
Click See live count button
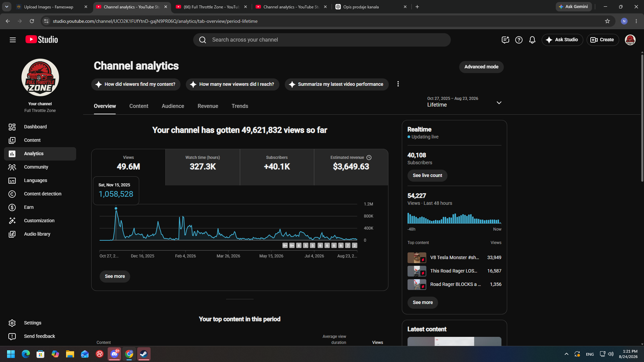click(427, 176)
